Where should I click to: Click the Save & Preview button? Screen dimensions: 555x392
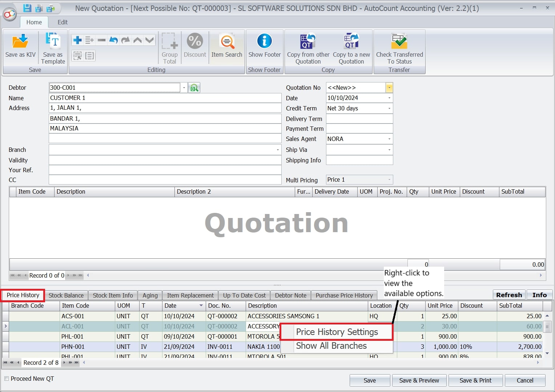tap(419, 380)
